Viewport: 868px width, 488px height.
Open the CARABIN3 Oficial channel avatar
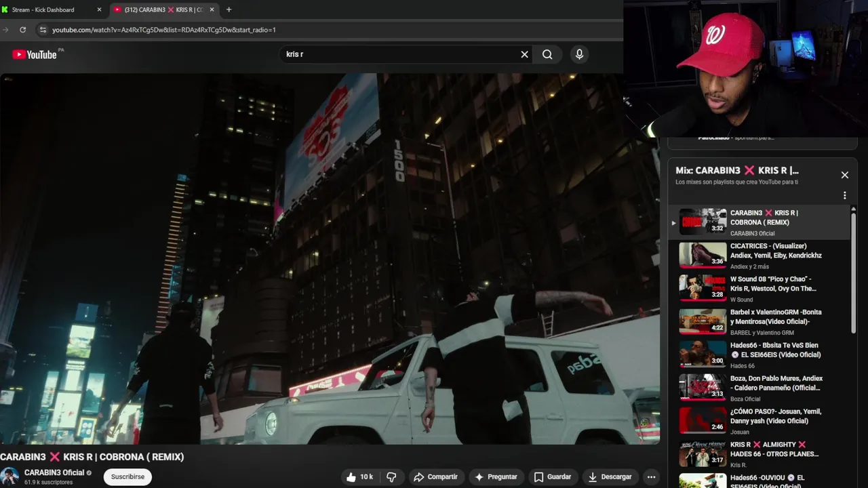tap(9, 476)
